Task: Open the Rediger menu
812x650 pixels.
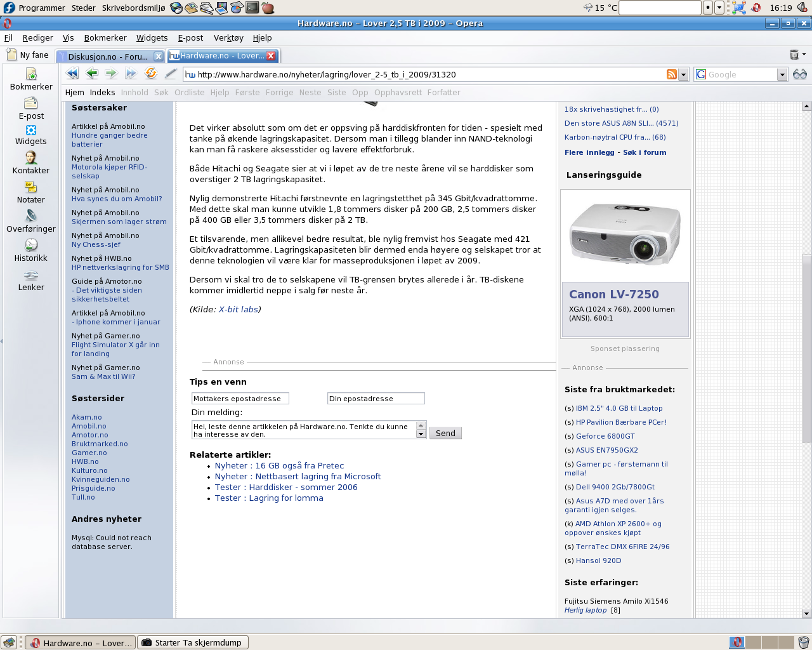Action: tap(37, 37)
